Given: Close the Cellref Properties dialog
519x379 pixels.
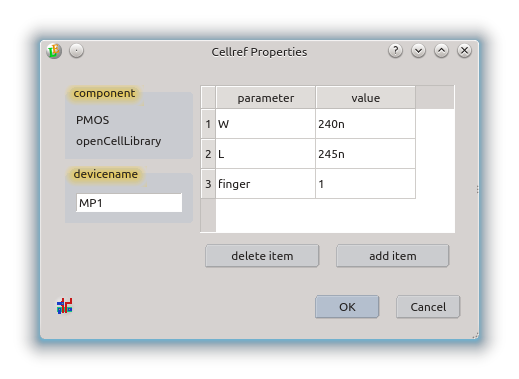Looking at the screenshot, I should click(464, 51).
